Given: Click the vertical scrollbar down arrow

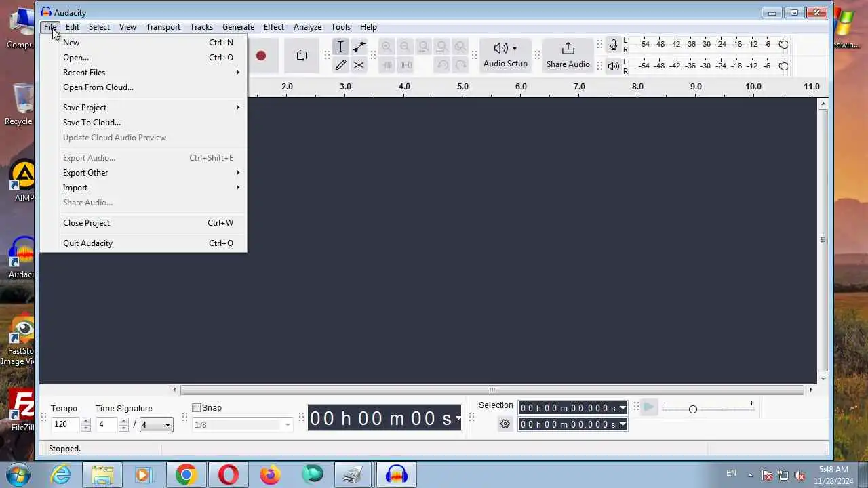Looking at the screenshot, I should click(823, 379).
